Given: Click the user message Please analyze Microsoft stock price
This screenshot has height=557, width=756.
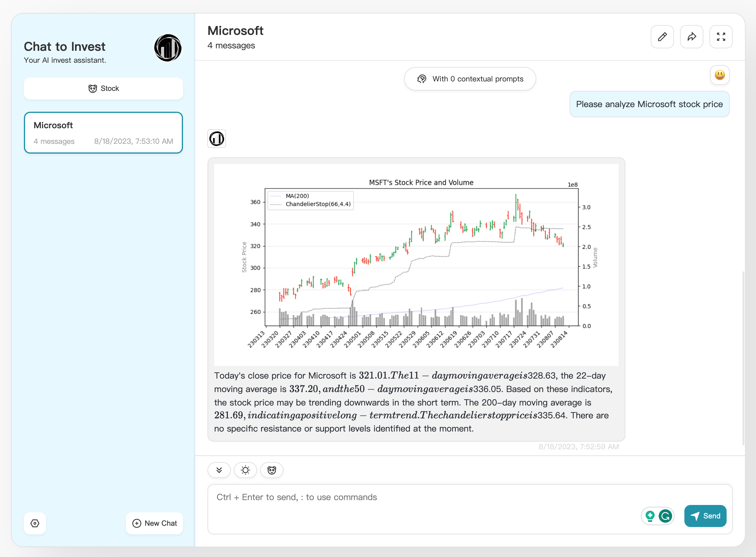Looking at the screenshot, I should point(649,104).
